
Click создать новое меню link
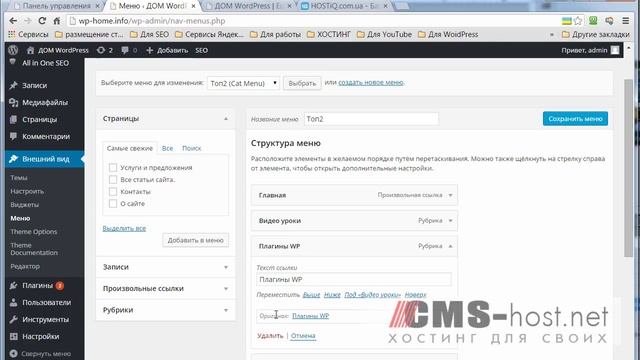coord(371,82)
